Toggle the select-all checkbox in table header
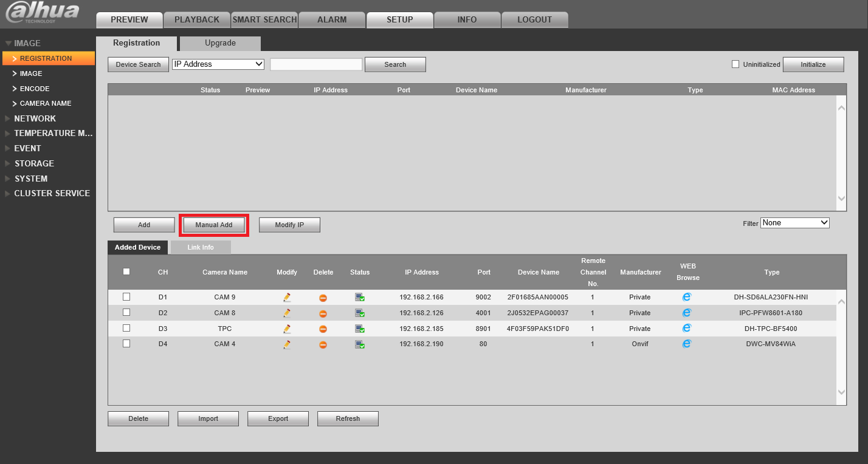The height and width of the screenshot is (464, 868). (126, 271)
